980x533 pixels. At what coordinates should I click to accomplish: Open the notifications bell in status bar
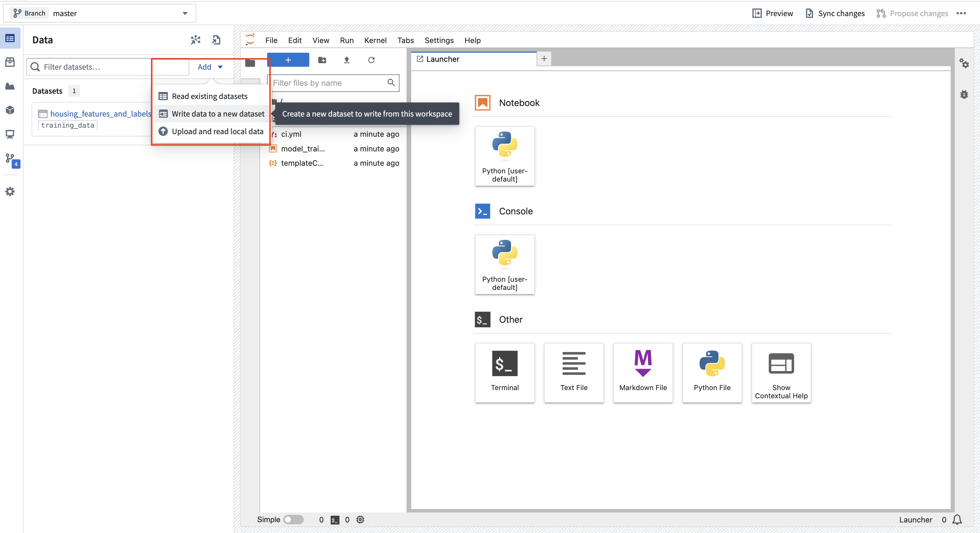(x=957, y=520)
